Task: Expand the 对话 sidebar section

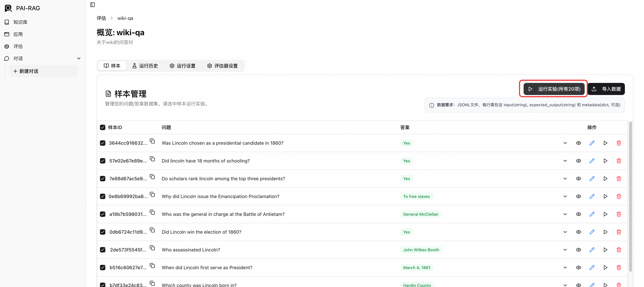Action: (79, 58)
